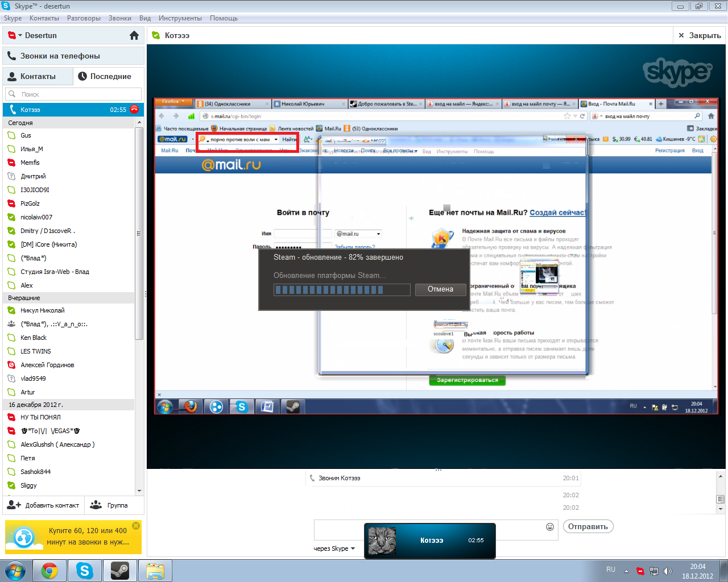Select the Memfis contact
Image resolution: width=728 pixels, height=582 pixels.
click(x=69, y=163)
